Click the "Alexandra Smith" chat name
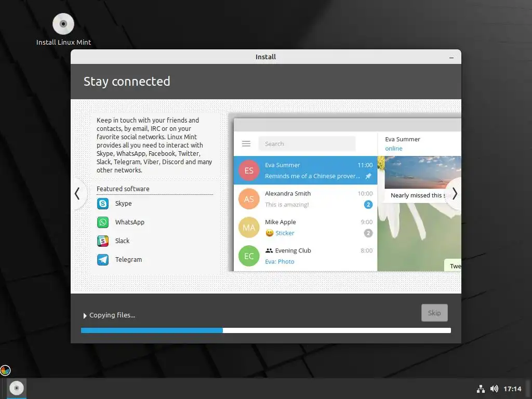 click(288, 194)
